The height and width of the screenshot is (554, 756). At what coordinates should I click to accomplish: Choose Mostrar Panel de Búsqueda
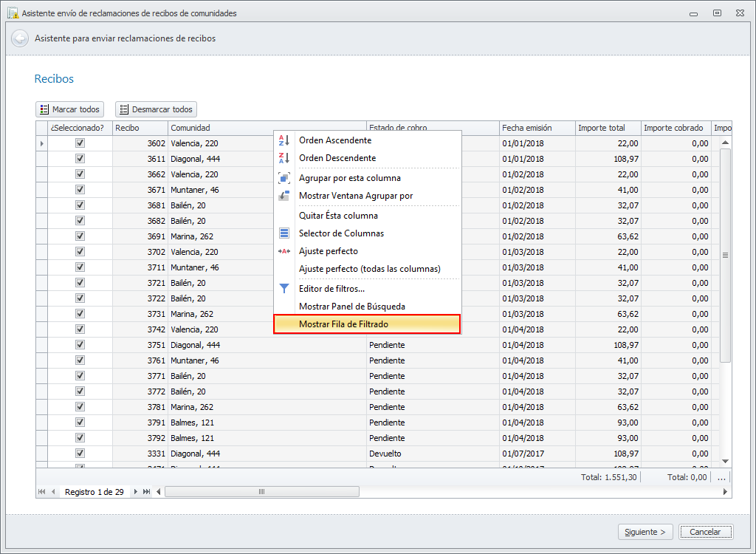pos(368,307)
